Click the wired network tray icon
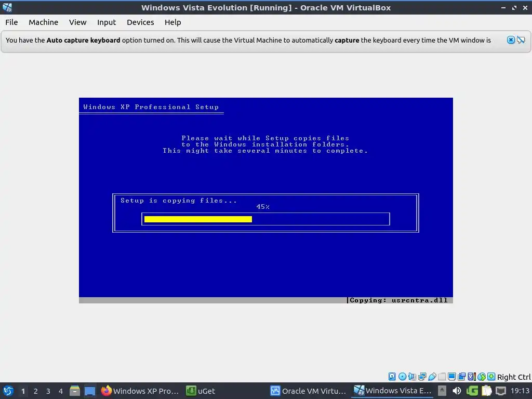Screen dimensions: 532x399 pyautogui.click(x=501, y=391)
